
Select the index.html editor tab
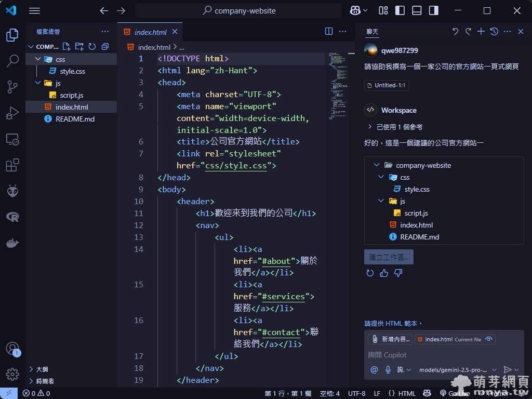click(150, 32)
